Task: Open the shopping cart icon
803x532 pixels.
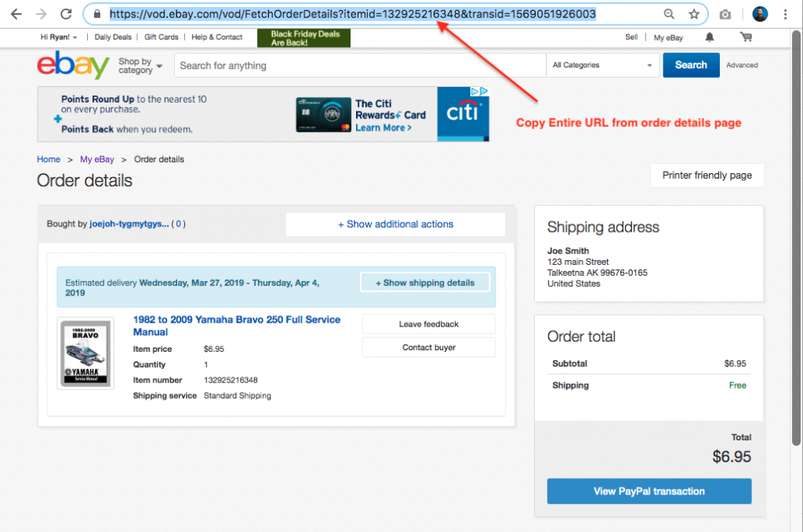Action: 747,37
